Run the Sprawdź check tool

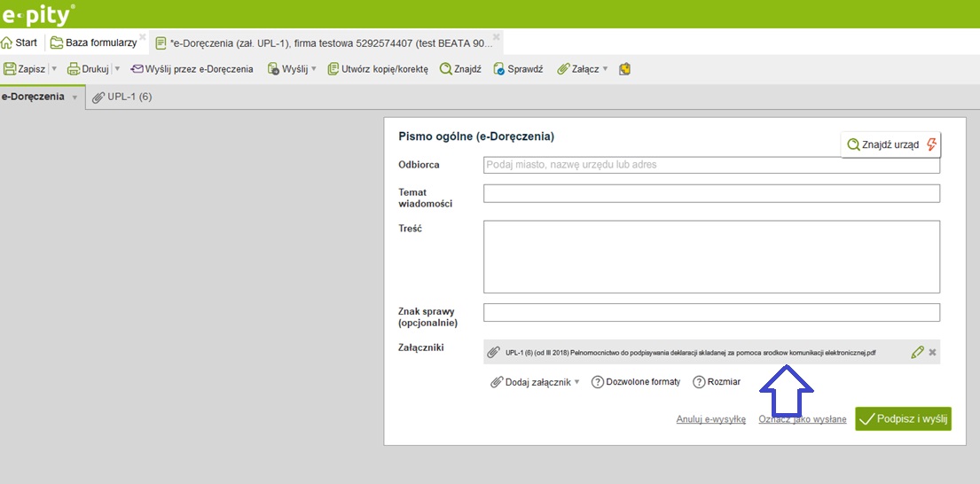518,69
